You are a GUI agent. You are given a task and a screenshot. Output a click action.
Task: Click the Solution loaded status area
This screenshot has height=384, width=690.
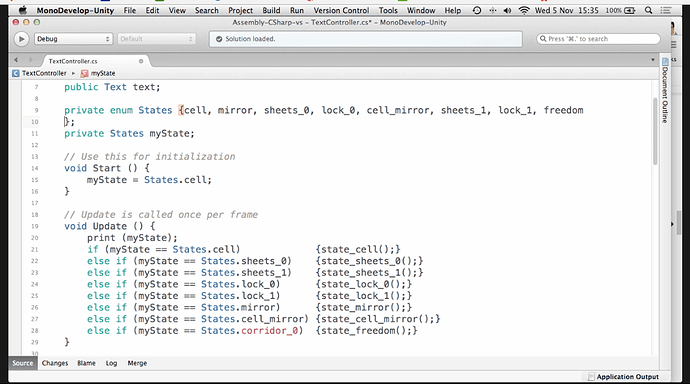366,39
